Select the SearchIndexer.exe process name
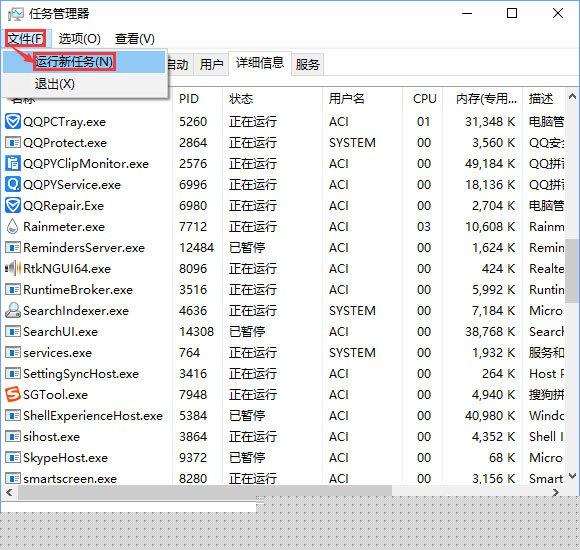Viewport: 580px width, 550px height. click(x=76, y=310)
